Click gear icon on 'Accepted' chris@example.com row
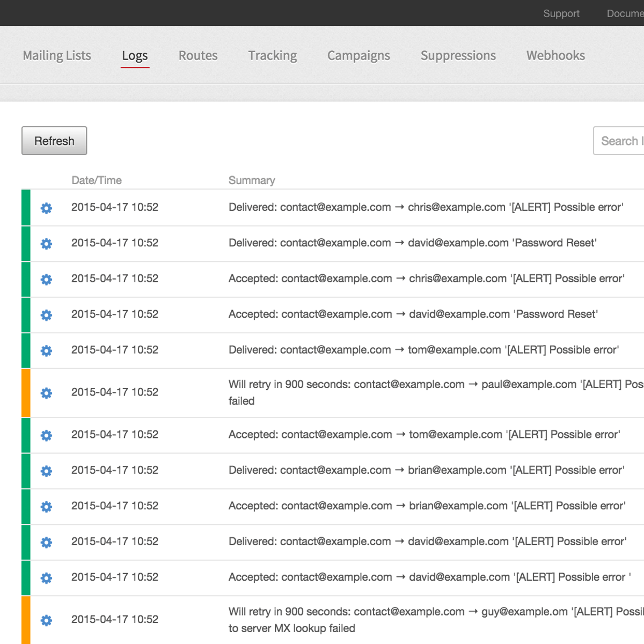 tap(47, 280)
